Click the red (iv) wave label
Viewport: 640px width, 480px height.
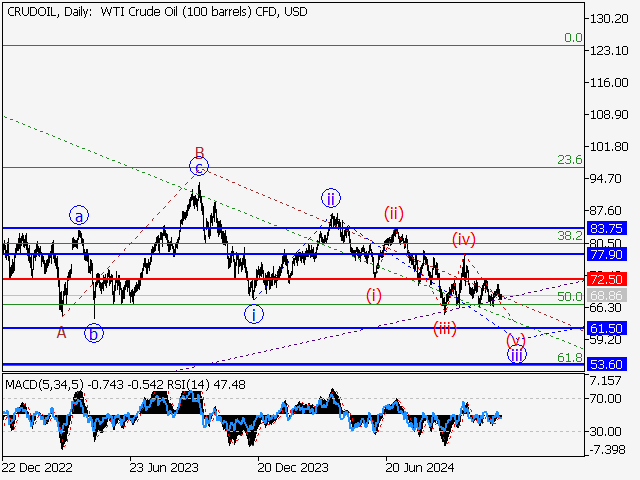click(463, 239)
